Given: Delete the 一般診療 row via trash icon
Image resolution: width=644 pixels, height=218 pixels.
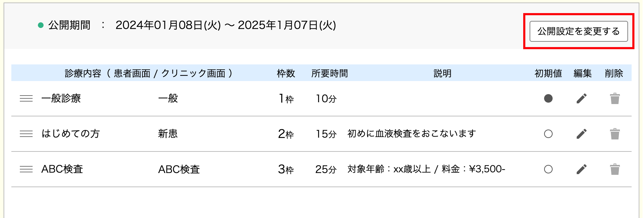Looking at the screenshot, I should point(615,98).
